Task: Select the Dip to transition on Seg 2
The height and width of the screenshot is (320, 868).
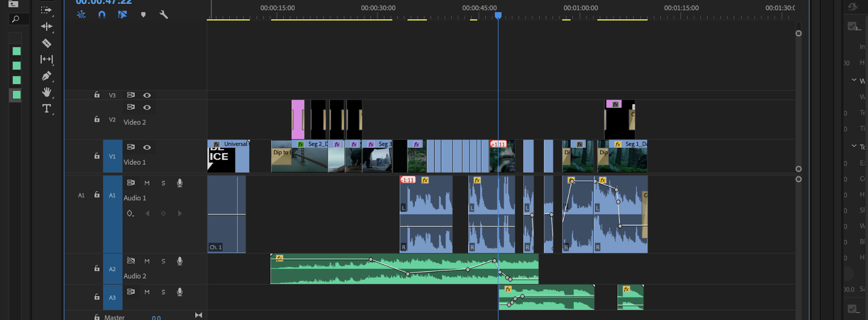Action: click(281, 157)
